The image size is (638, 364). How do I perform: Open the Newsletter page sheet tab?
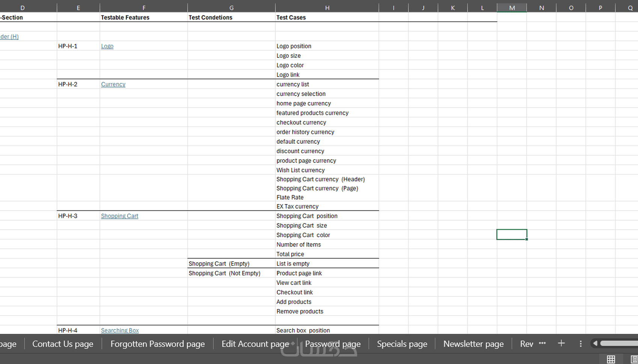[x=474, y=344]
